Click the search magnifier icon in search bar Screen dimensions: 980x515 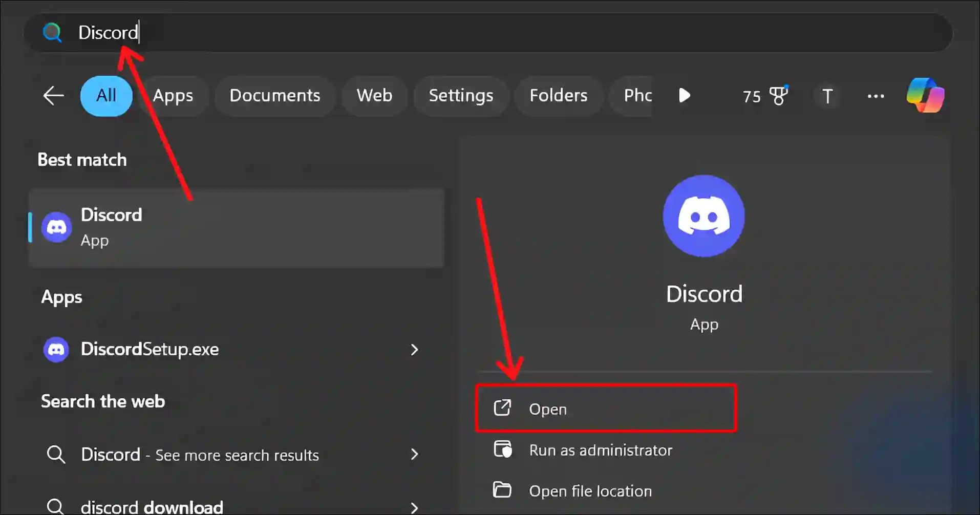pyautogui.click(x=52, y=33)
